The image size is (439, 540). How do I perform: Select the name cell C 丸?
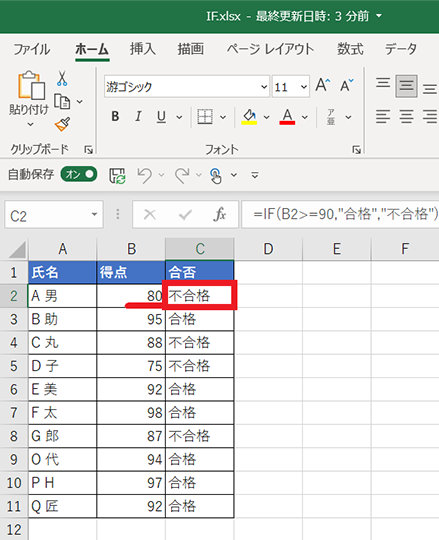click(x=62, y=343)
